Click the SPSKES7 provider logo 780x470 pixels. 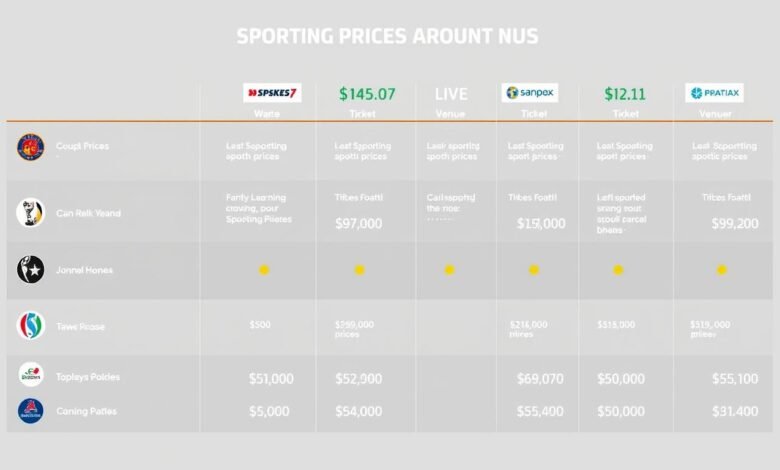click(x=272, y=93)
